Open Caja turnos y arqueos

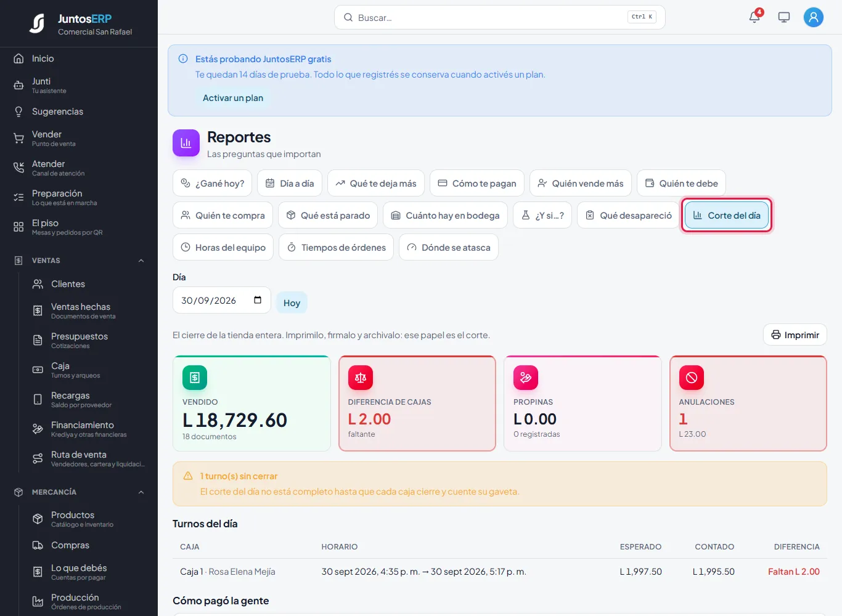pyautogui.click(x=88, y=370)
